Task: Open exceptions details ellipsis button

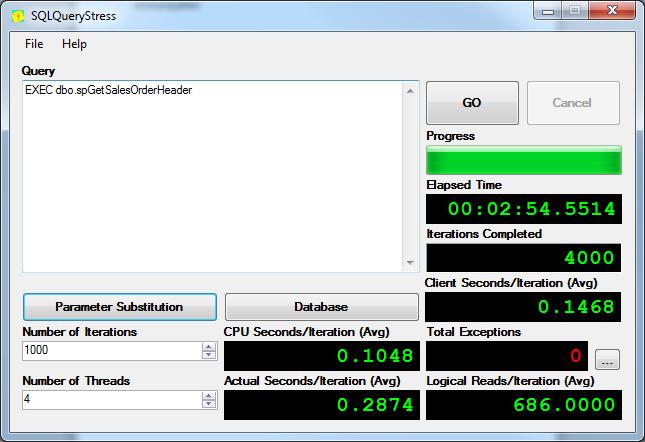Action: 607,359
